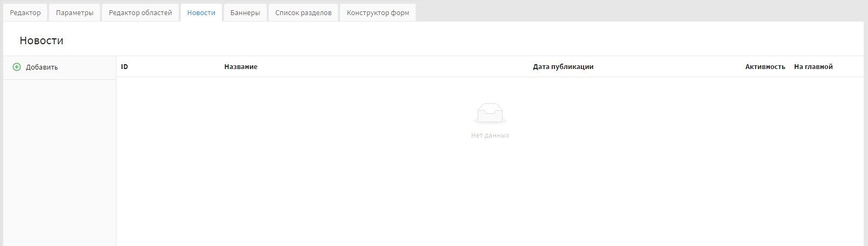Open the Баннеры tab
The width and height of the screenshot is (868, 246).
245,13
